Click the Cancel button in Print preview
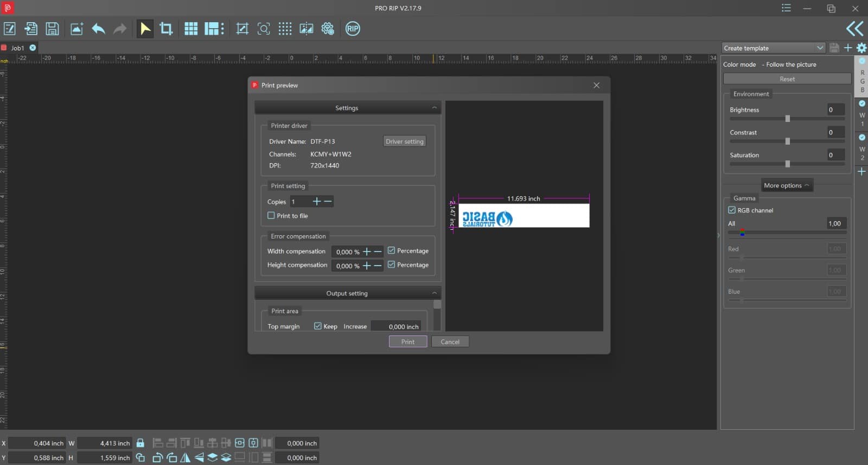 point(450,342)
